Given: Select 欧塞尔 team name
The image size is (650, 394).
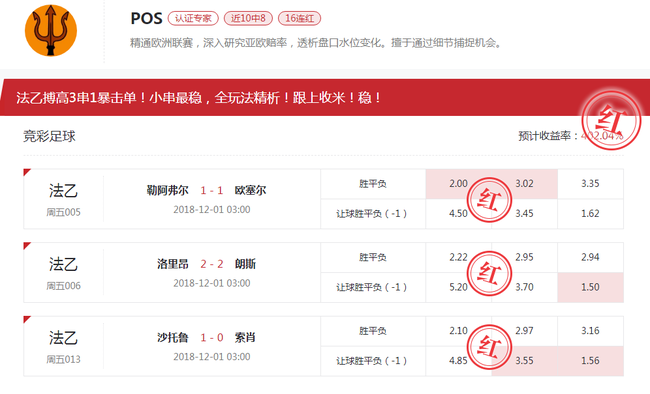Looking at the screenshot, I should point(250,190).
